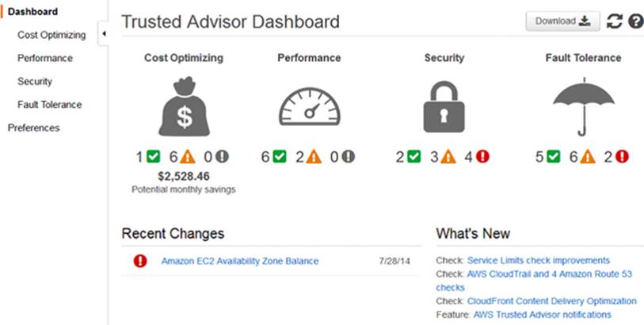Click gray exclamation icon under Performance
The height and width of the screenshot is (325, 644).
point(348,156)
